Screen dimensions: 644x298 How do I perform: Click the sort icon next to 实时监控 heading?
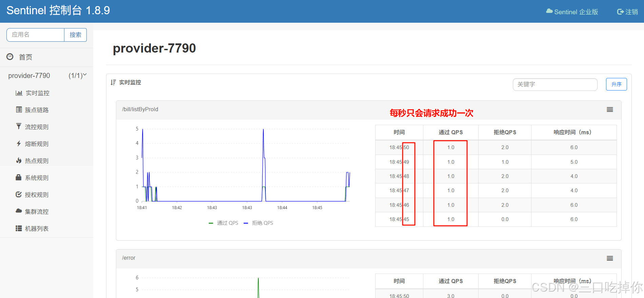pos(113,82)
